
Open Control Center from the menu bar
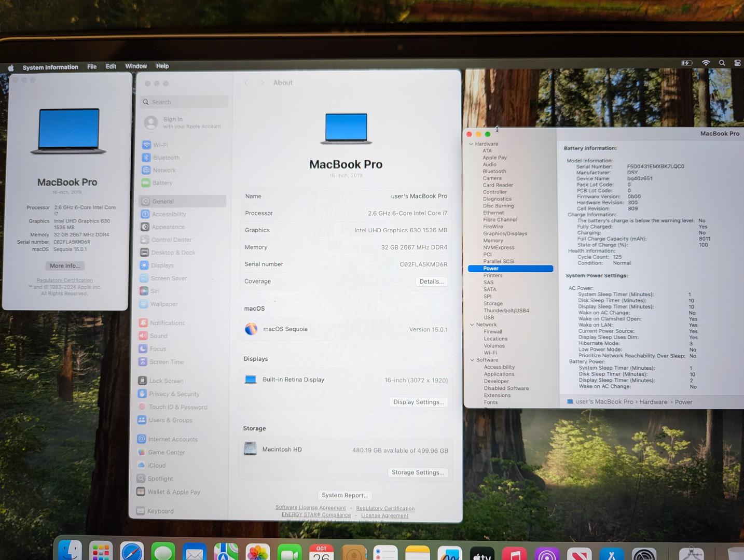coord(737,63)
